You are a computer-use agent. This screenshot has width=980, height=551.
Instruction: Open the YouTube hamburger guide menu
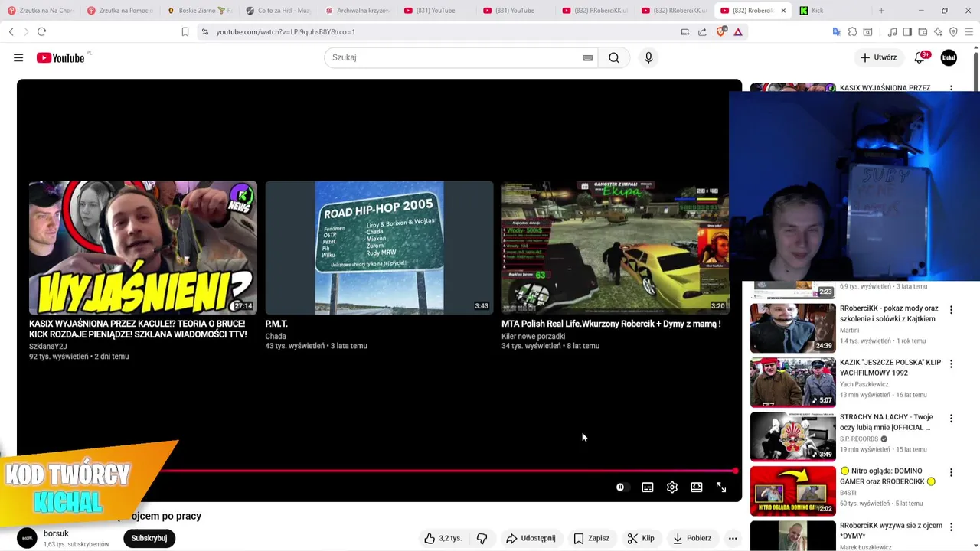pyautogui.click(x=18, y=57)
